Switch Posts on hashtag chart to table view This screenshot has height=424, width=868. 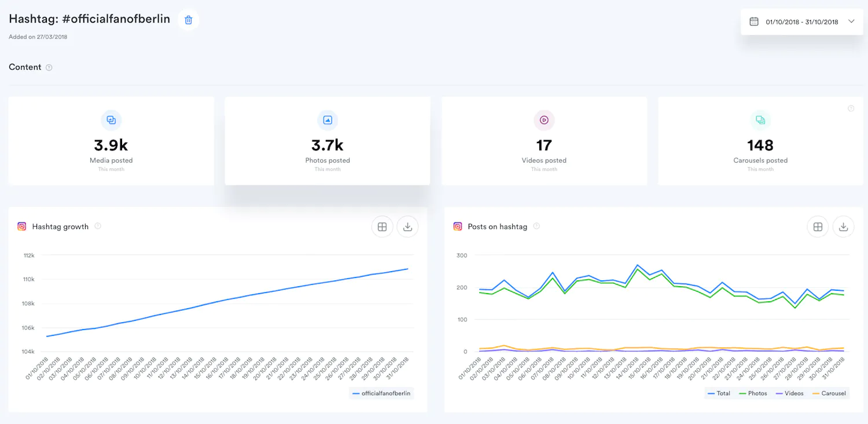[818, 227]
